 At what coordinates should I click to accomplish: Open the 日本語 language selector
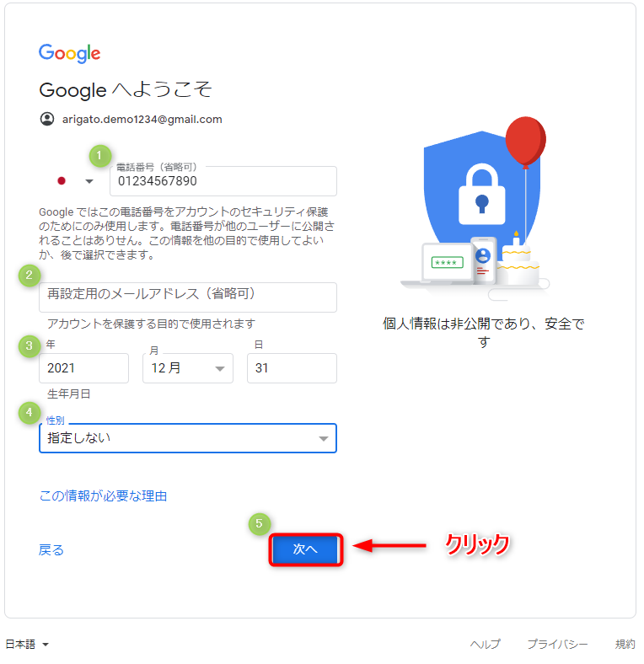click(27, 644)
